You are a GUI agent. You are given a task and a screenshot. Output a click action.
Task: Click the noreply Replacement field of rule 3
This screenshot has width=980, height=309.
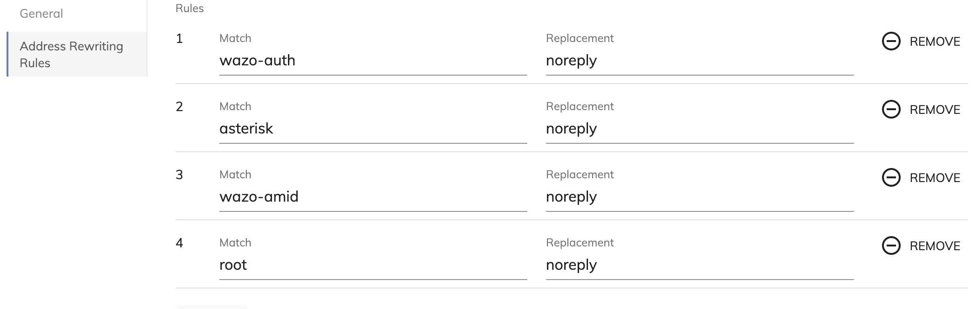tap(700, 197)
